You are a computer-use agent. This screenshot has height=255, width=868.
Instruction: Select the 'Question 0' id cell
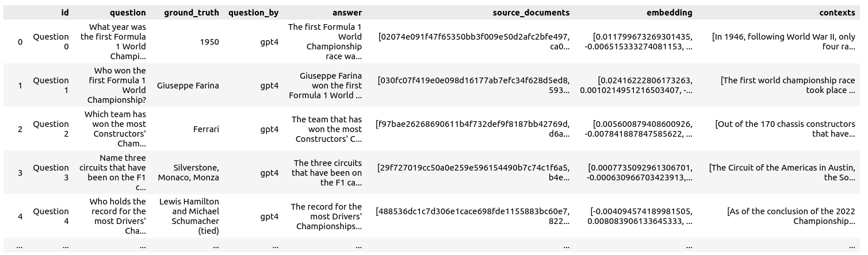tap(51, 41)
